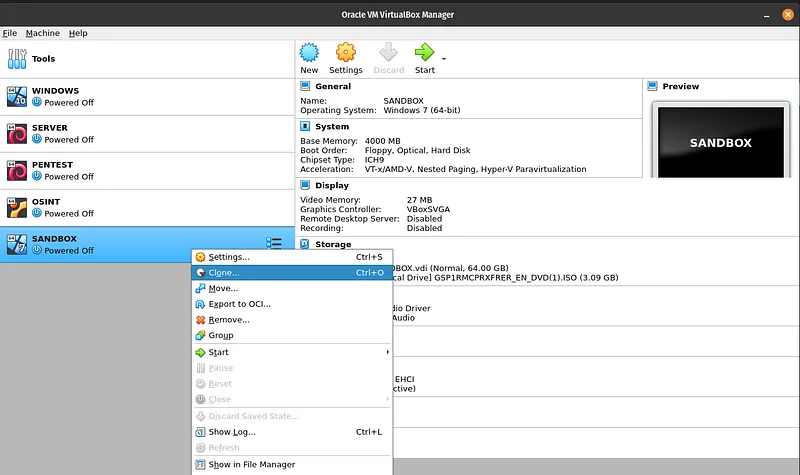This screenshot has width=800, height=475.
Task: Click the System section chip icon
Action: (305, 126)
